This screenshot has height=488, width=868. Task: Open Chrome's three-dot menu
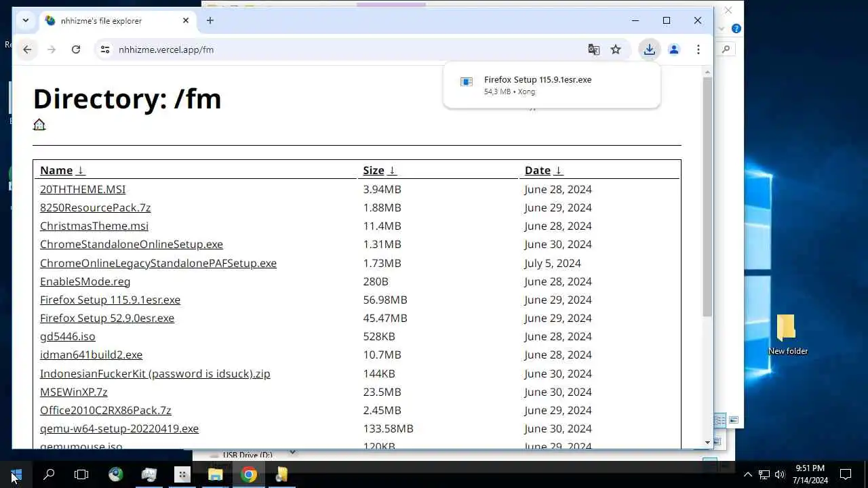point(698,49)
